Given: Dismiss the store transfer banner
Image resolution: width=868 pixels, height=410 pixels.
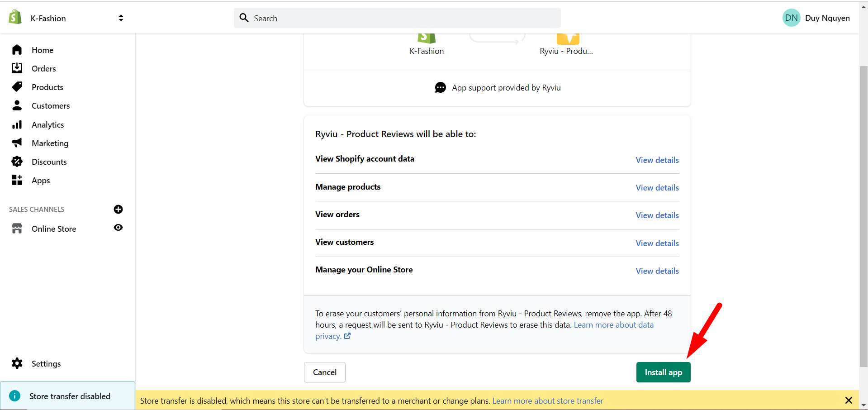Looking at the screenshot, I should (x=849, y=400).
